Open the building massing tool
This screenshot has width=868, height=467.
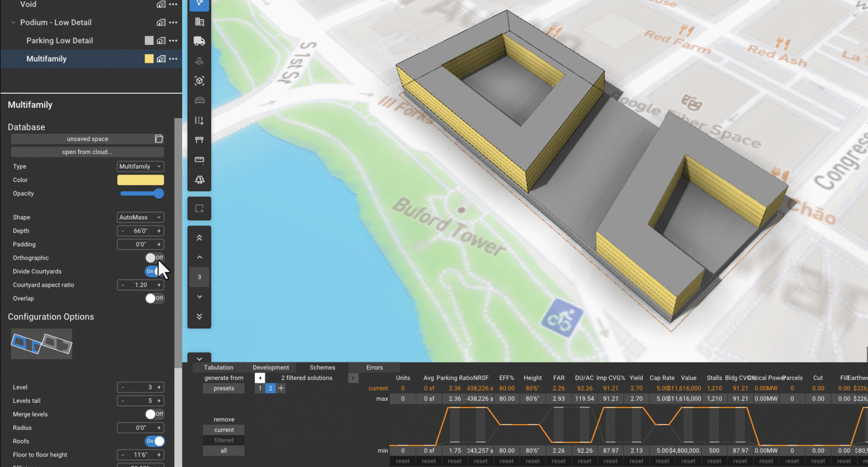tap(199, 21)
